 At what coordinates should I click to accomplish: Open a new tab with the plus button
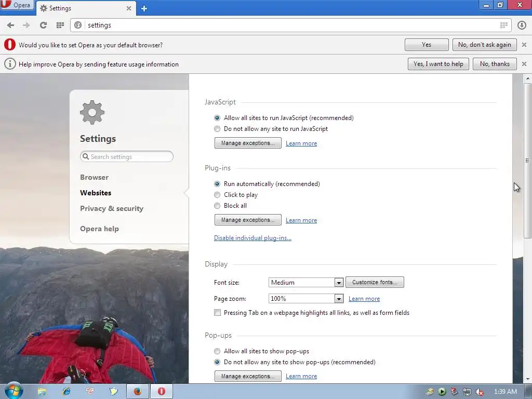tap(144, 8)
